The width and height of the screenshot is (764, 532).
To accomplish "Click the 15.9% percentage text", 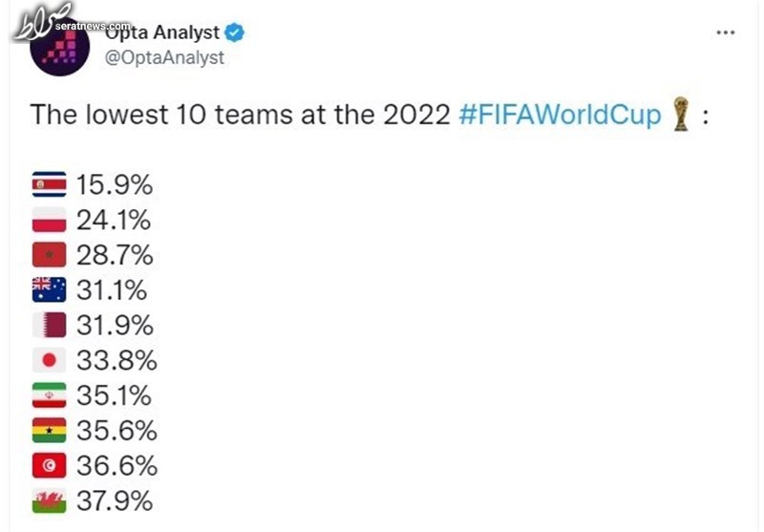I will point(115,185).
